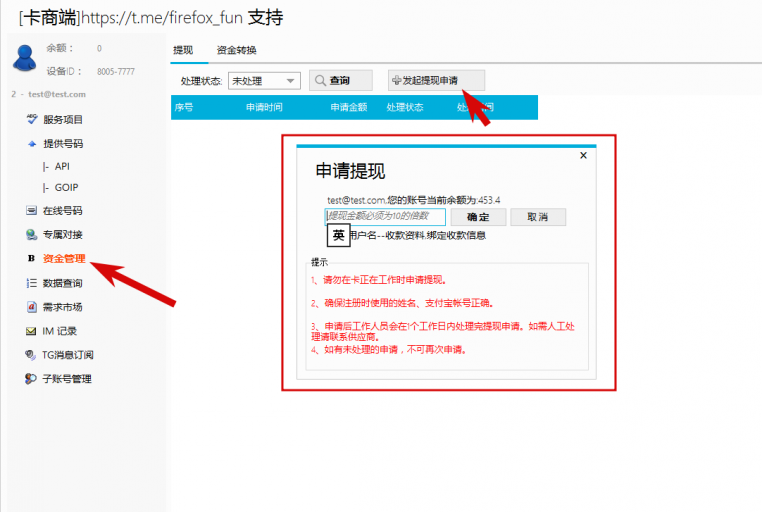This screenshot has height=512, width=762.
Task: Open the 处理状态 dropdown showing 未处理
Action: tap(264, 81)
